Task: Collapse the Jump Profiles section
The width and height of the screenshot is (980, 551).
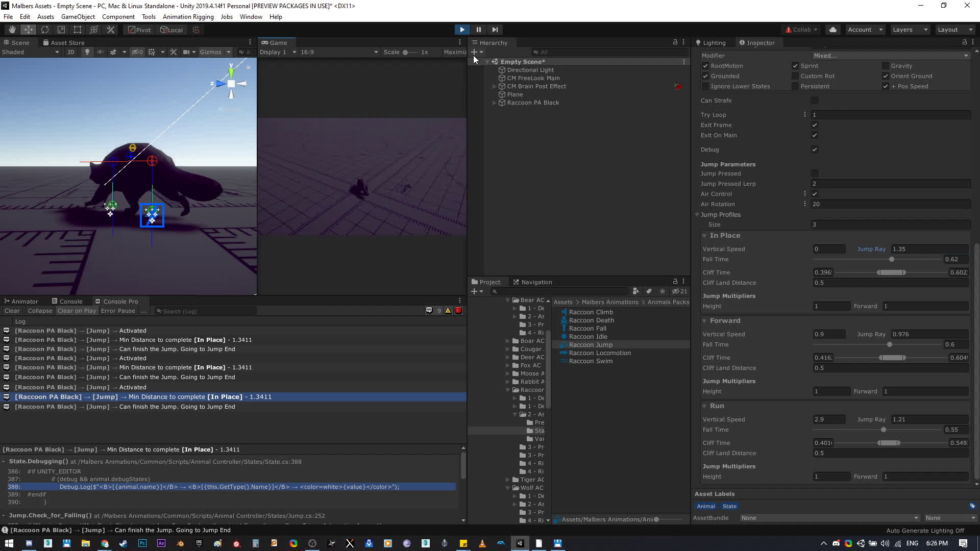Action: 697,215
